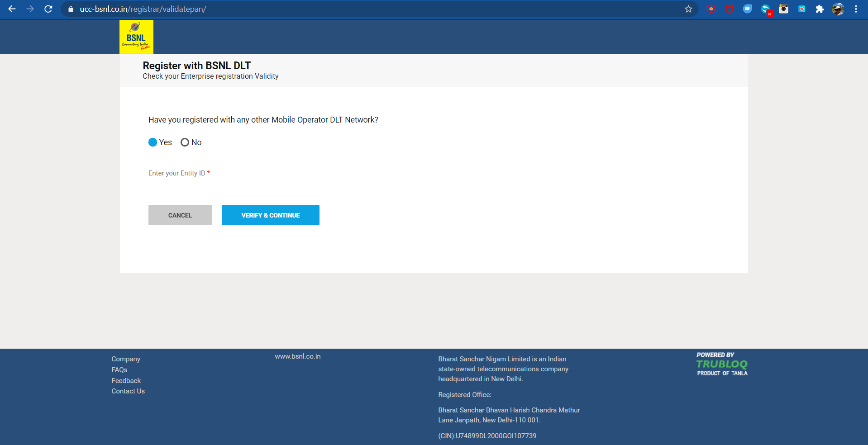Click the browser forward arrow
This screenshot has width=868, height=445.
click(x=30, y=9)
